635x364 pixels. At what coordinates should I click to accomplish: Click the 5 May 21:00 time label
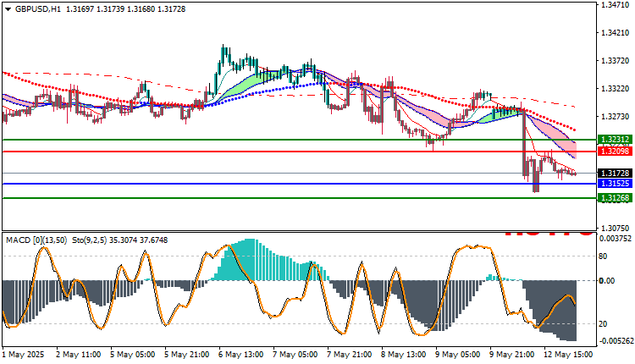click(x=187, y=355)
